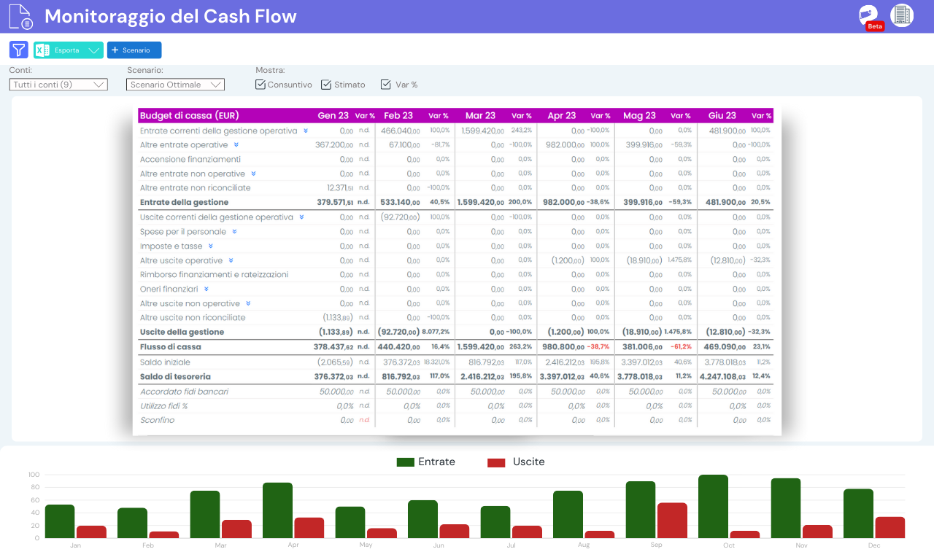The image size is (934, 560).
Task: Expand 'Uscite correnti della gestione operativa' row
Action: (301, 217)
